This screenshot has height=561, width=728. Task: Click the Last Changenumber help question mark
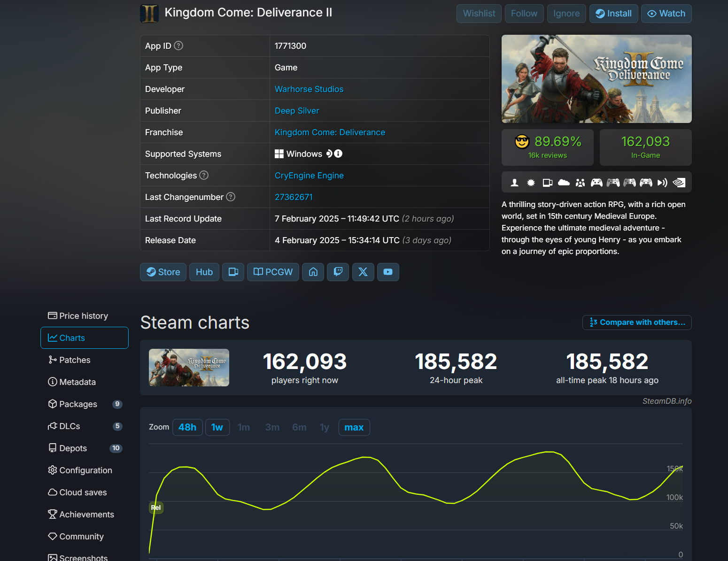[231, 197]
